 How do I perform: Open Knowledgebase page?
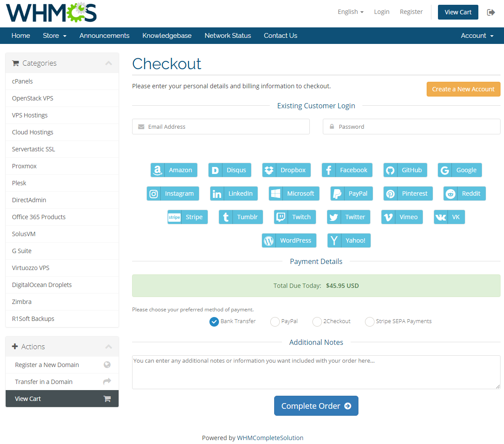click(x=167, y=36)
